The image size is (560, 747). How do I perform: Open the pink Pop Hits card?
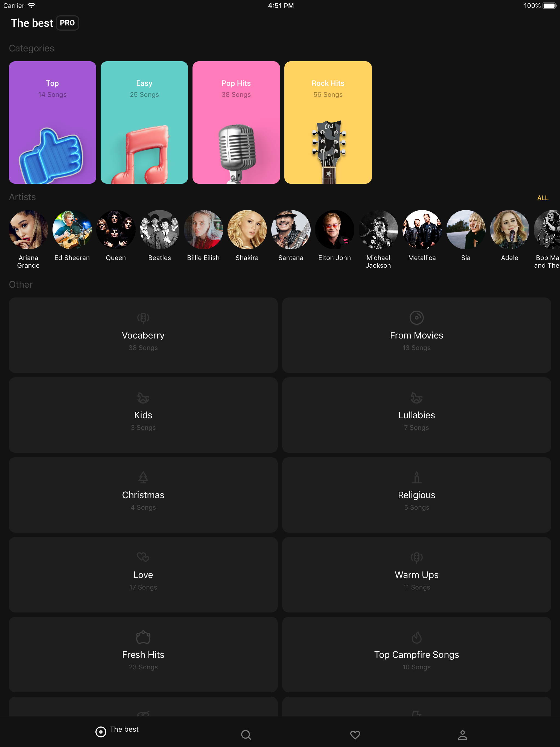(236, 122)
